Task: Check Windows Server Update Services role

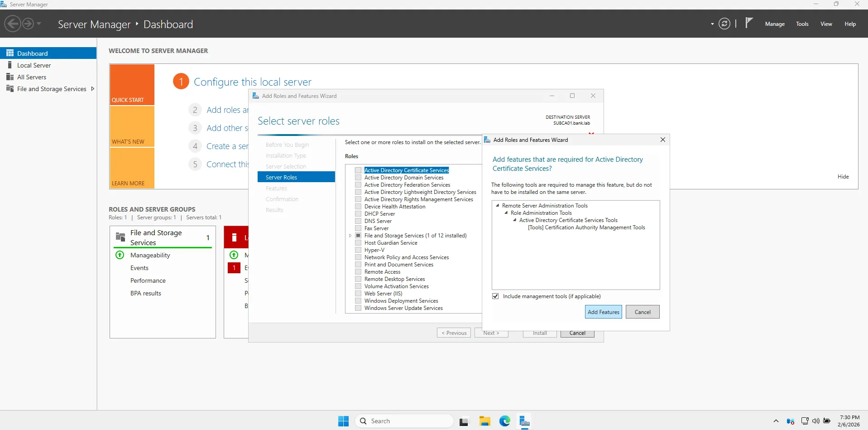Action: pyautogui.click(x=358, y=308)
